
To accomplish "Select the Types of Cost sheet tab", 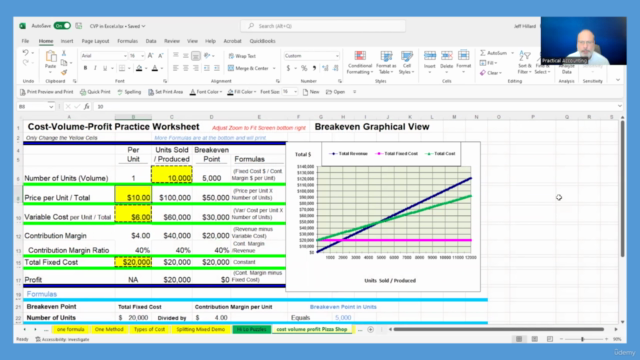I will coord(149,329).
